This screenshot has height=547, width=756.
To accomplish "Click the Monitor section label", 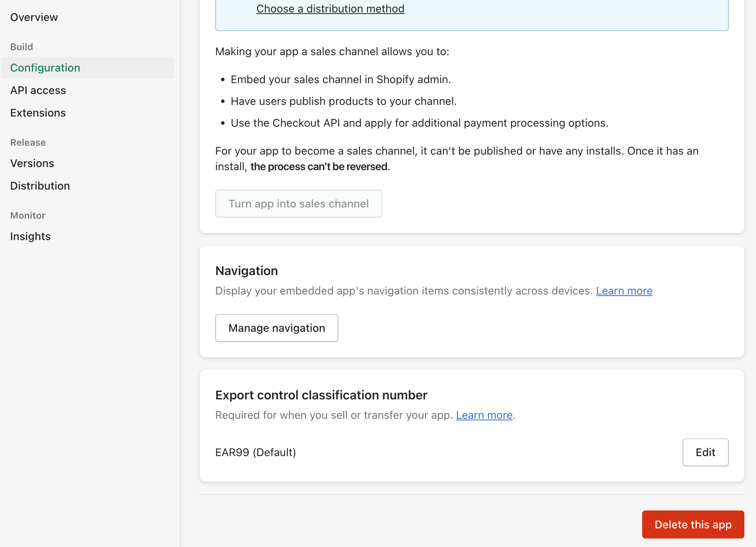I will [x=28, y=215].
